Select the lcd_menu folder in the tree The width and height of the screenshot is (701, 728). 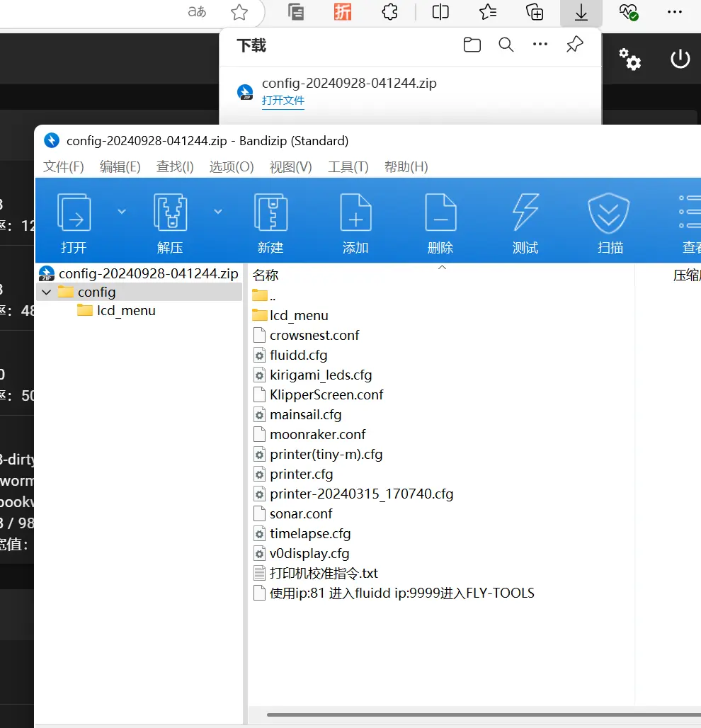click(x=117, y=311)
